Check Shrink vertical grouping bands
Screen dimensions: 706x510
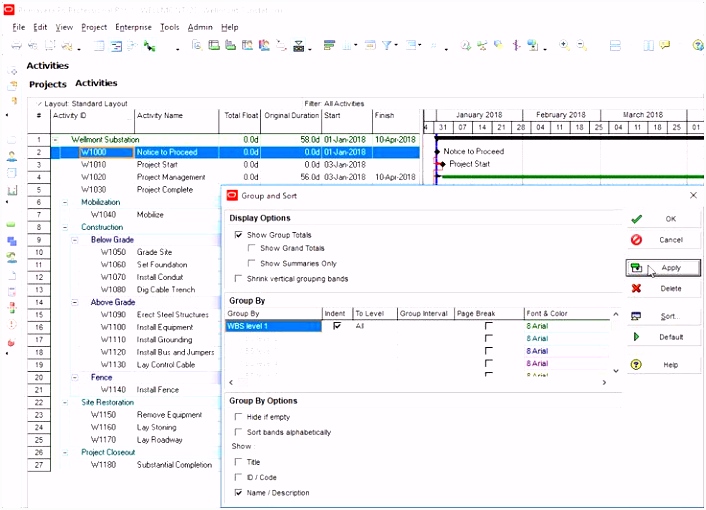click(239, 279)
